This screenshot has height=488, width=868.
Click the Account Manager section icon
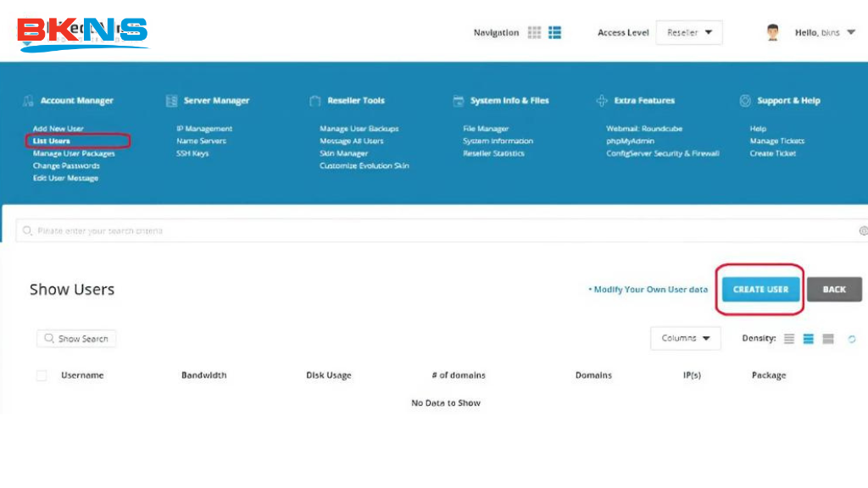(x=28, y=101)
